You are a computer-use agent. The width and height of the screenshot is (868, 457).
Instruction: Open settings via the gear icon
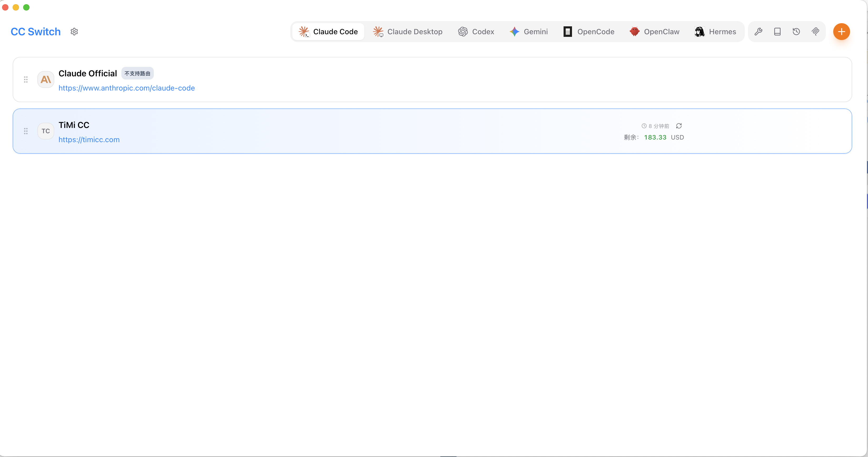[74, 32]
